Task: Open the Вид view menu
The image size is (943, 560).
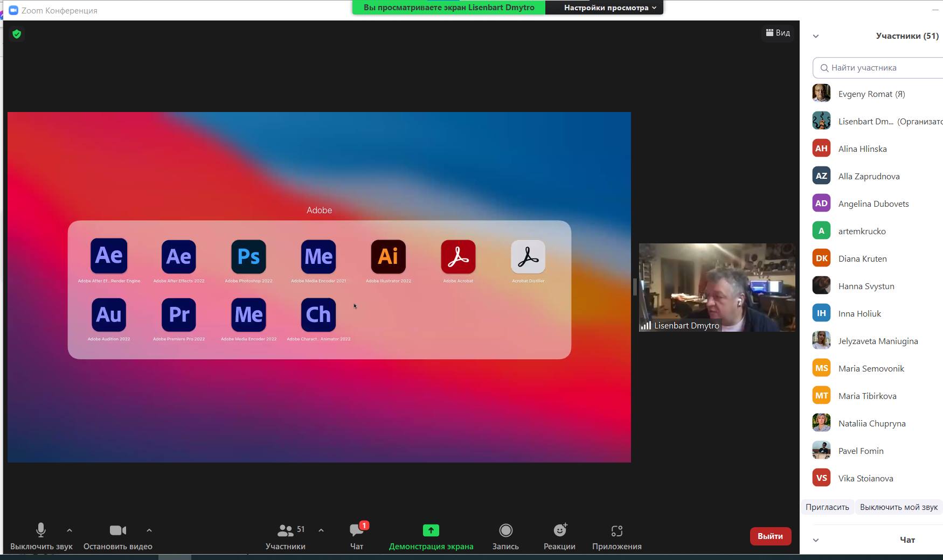Action: [778, 33]
